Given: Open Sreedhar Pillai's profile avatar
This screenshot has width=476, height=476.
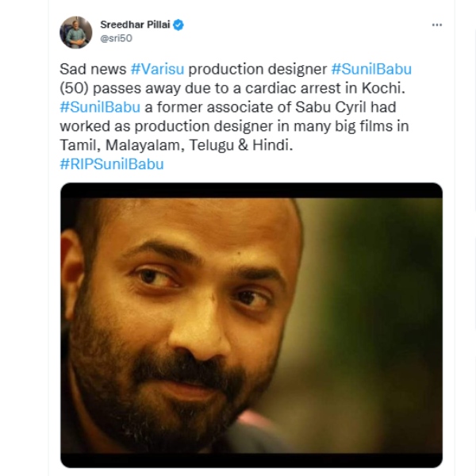Looking at the screenshot, I should (x=76, y=32).
